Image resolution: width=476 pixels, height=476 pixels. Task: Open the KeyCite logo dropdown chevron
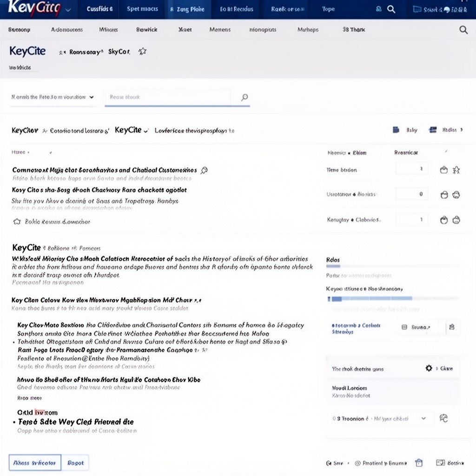pyautogui.click(x=69, y=10)
